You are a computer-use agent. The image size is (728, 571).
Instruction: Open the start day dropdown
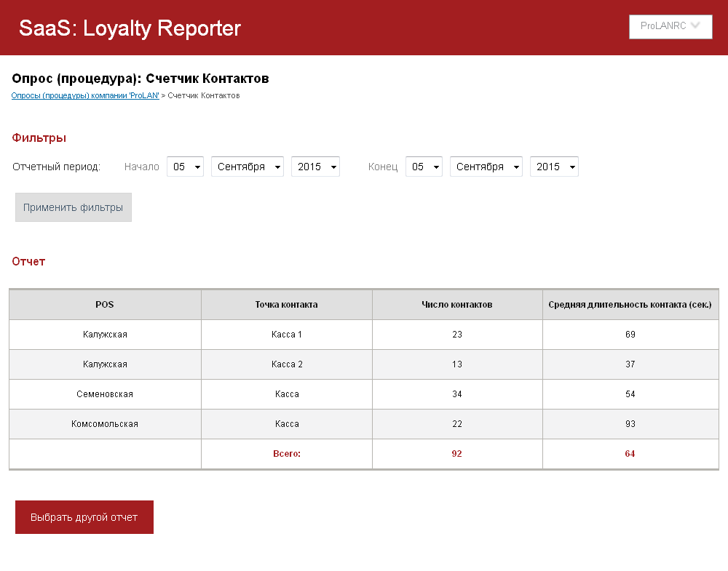185,167
